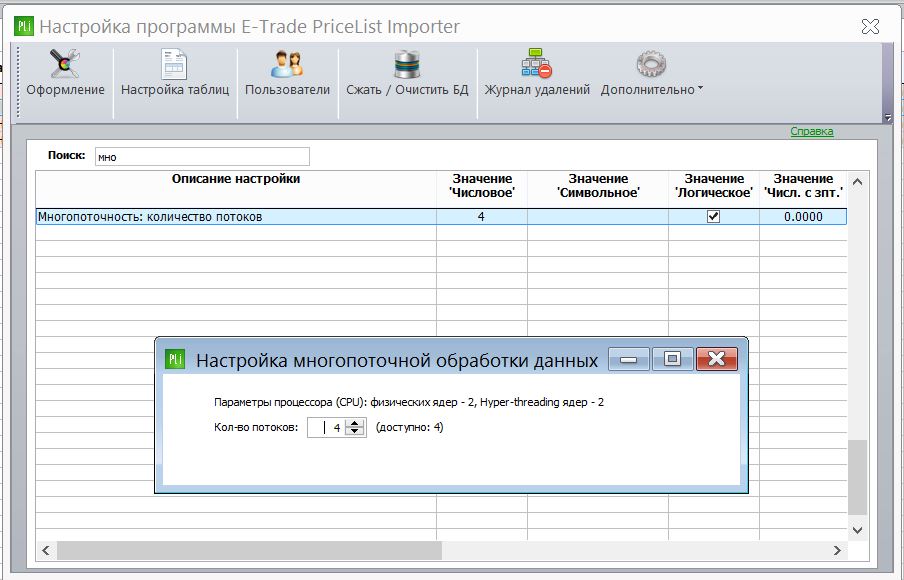The width and height of the screenshot is (904, 580).
Task: Click Значение 'Числовое' column header
Action: pyautogui.click(x=481, y=189)
